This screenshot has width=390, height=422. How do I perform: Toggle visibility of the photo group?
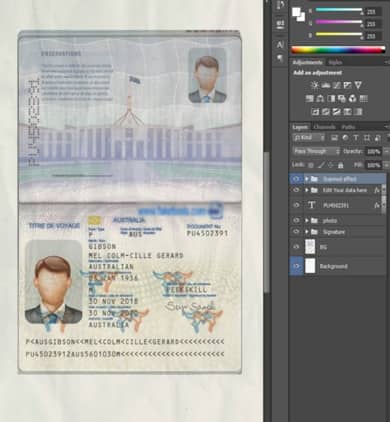(x=296, y=220)
